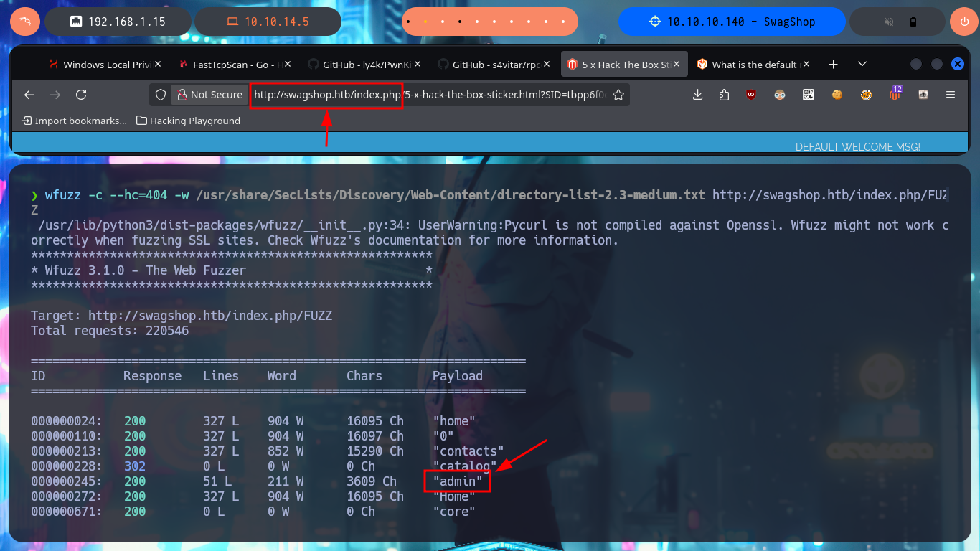
Task: Click the face with glasses extension icon
Action: 780,95
